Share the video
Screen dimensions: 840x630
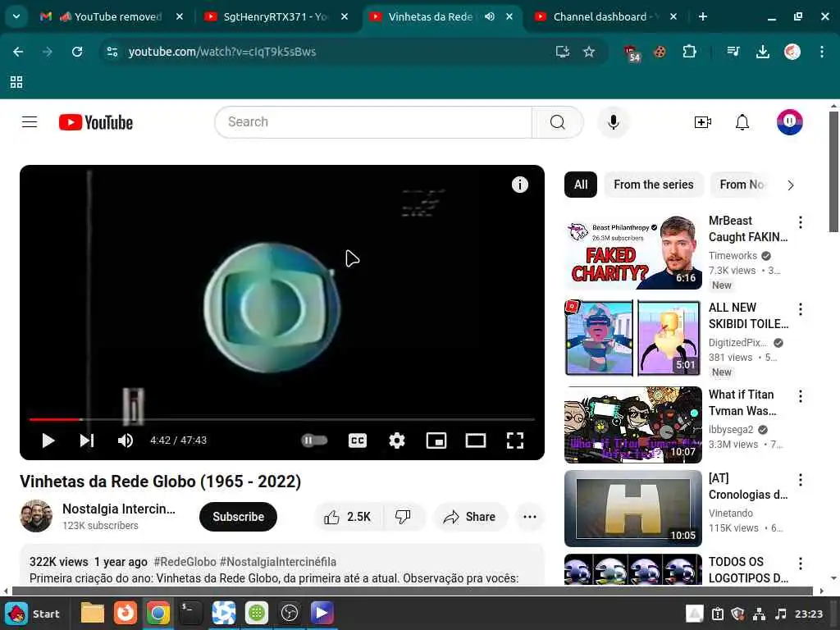[469, 517]
